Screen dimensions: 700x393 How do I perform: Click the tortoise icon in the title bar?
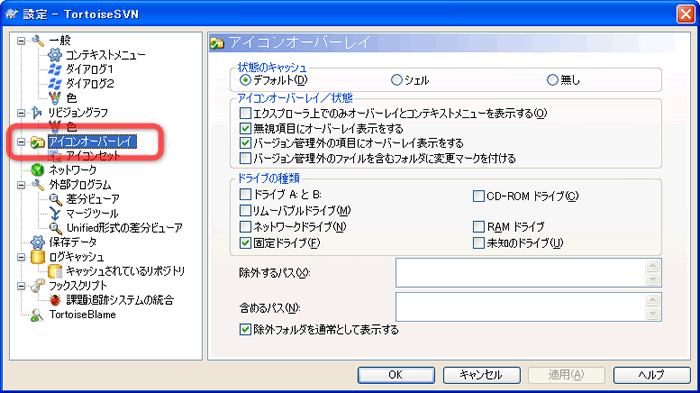pos(12,14)
